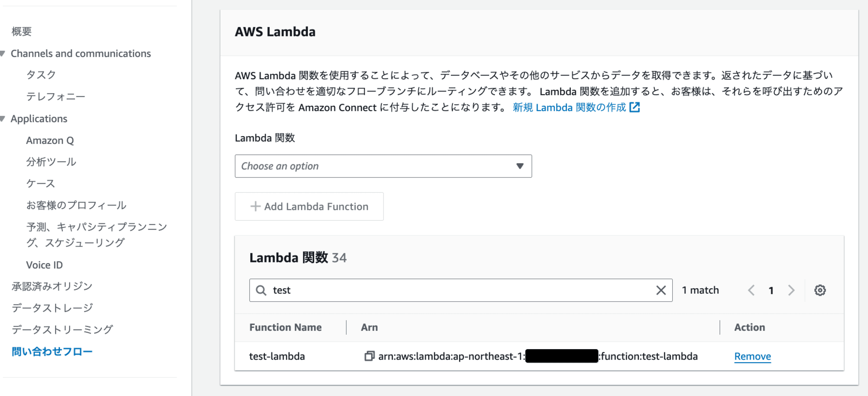This screenshot has height=396, width=868.
Task: Go to previous page of Lambda results
Action: point(751,290)
